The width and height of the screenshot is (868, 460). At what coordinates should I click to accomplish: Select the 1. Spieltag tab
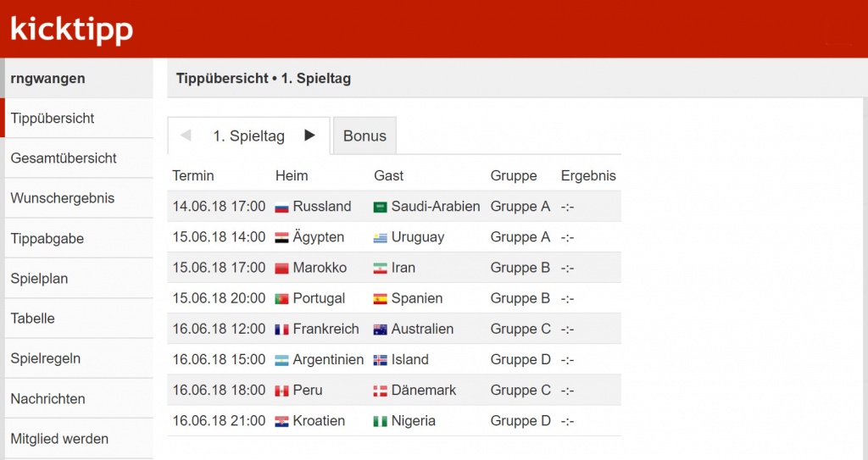[x=248, y=136]
